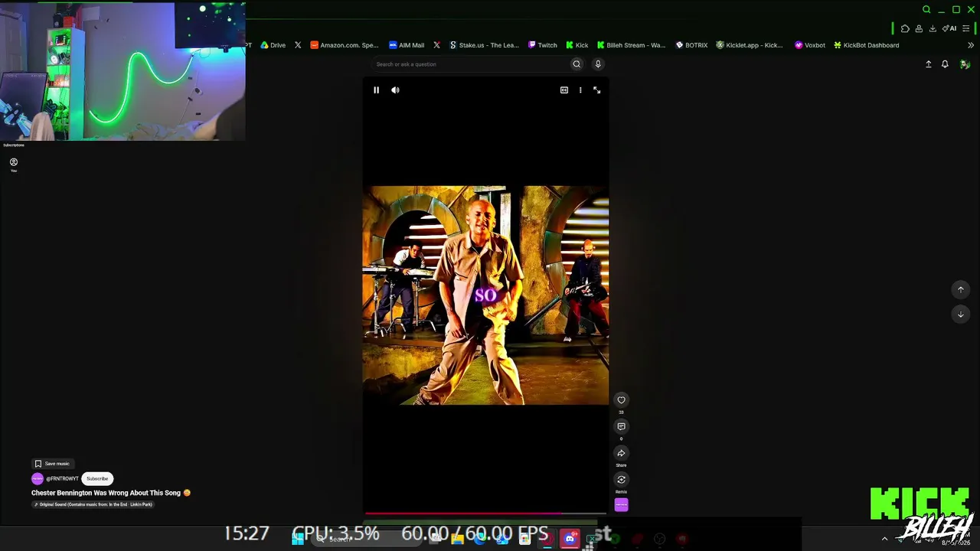Subscribe to @FRNTROWYT
The image size is (980, 551).
tap(97, 479)
